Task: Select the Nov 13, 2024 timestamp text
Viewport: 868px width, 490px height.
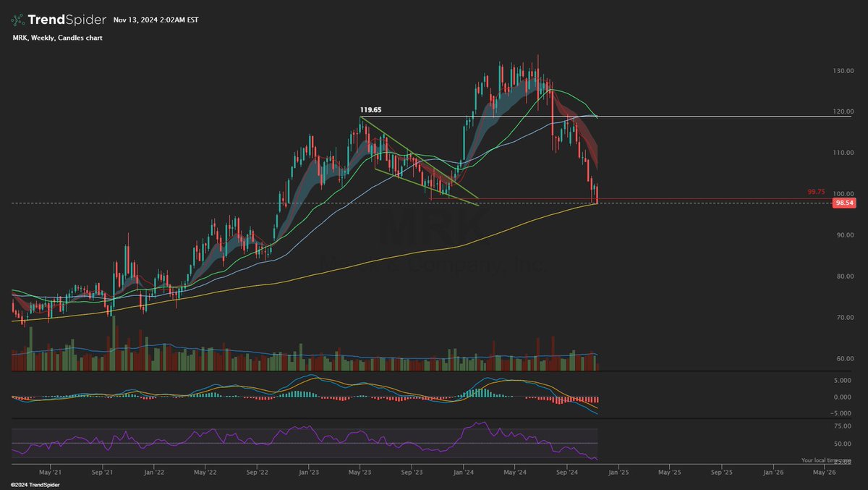Action: coord(156,20)
